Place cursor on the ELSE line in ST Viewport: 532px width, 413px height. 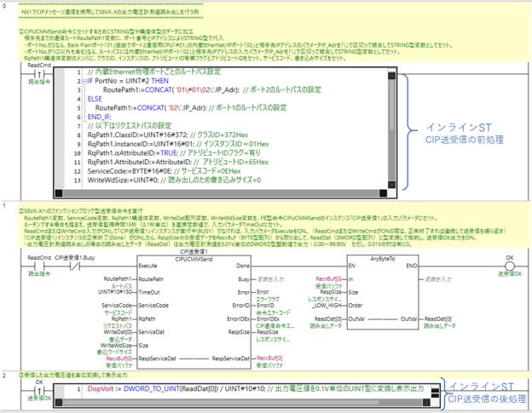click(x=95, y=99)
